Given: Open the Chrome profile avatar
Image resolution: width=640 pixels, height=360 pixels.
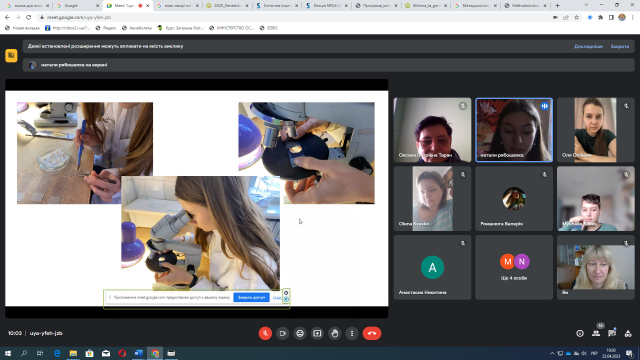Looking at the screenshot, I should click(622, 18).
